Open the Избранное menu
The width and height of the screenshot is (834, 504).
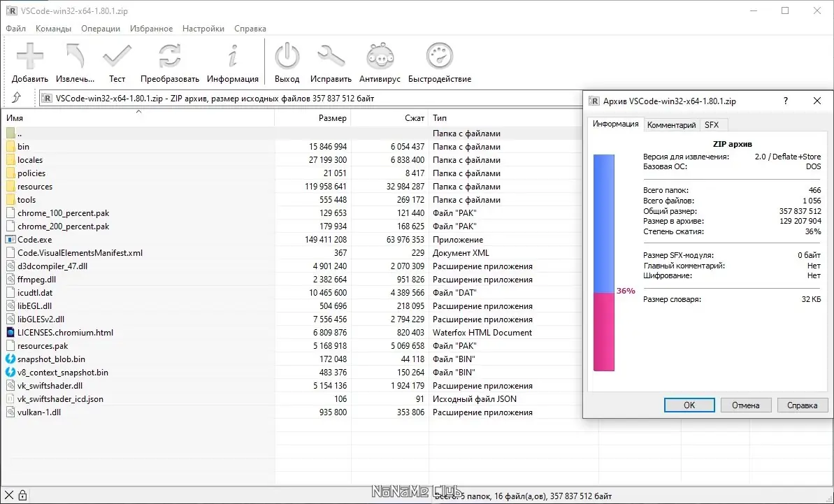(x=151, y=29)
